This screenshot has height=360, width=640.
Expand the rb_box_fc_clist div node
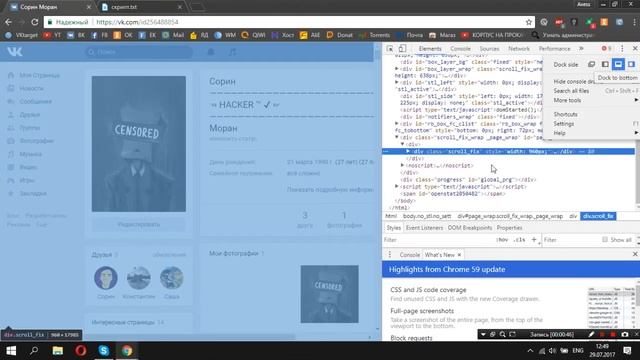click(x=397, y=123)
